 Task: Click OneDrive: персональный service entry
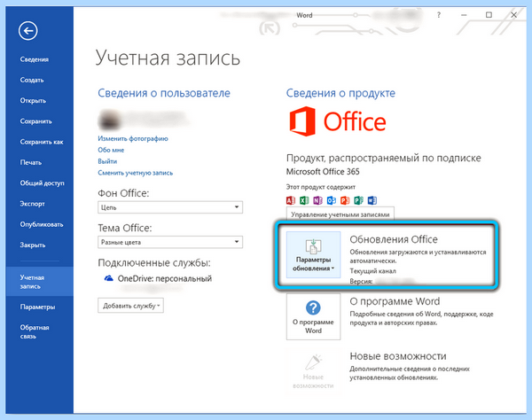(x=165, y=278)
